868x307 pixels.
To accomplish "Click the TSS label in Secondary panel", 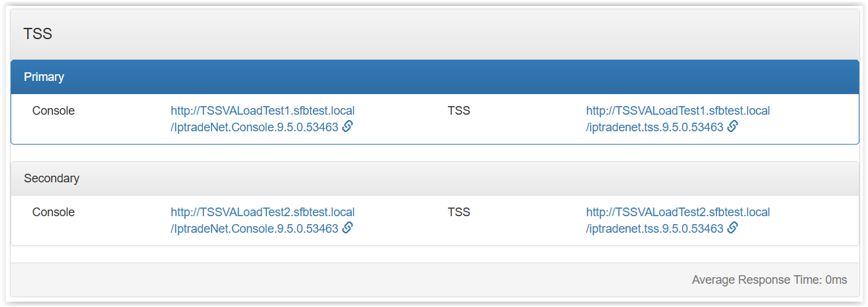I will point(459,212).
